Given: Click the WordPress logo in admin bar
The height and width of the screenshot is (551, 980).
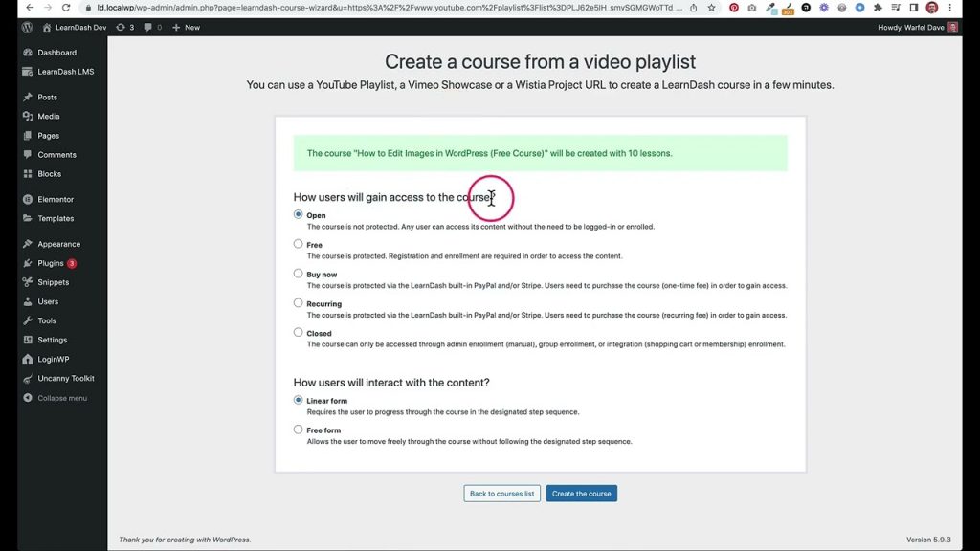Looking at the screenshot, I should point(27,28).
